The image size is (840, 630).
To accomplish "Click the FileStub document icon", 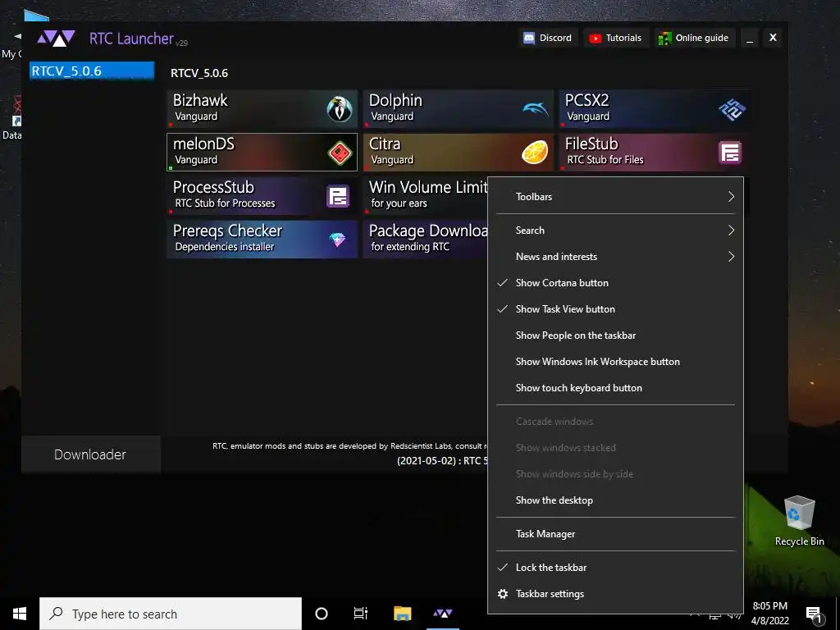I will point(730,153).
